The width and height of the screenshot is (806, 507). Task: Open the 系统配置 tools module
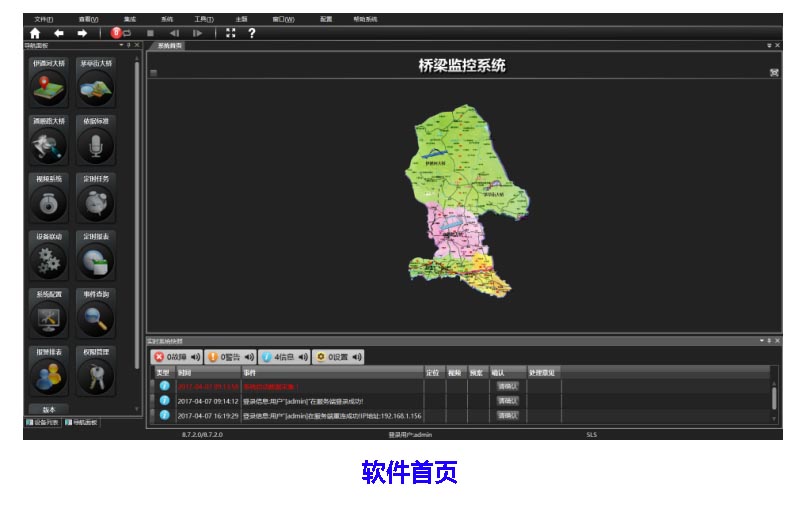tap(48, 318)
